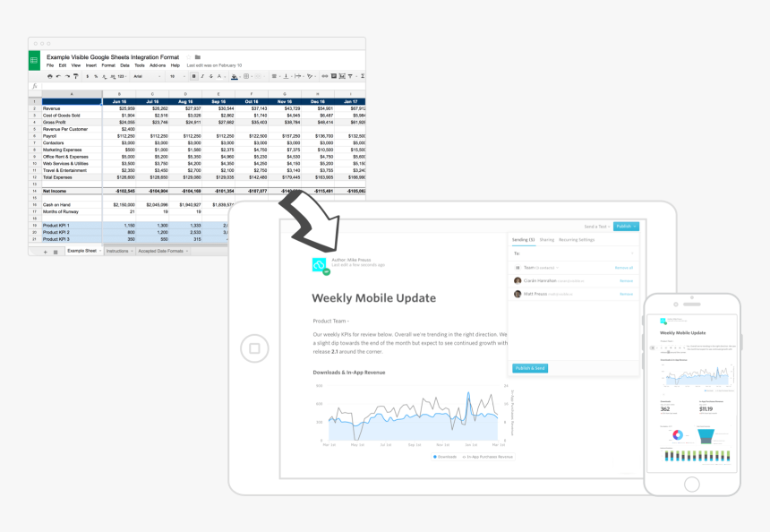The width and height of the screenshot is (770, 532).
Task: Open the Insert menu
Action: click(x=91, y=65)
